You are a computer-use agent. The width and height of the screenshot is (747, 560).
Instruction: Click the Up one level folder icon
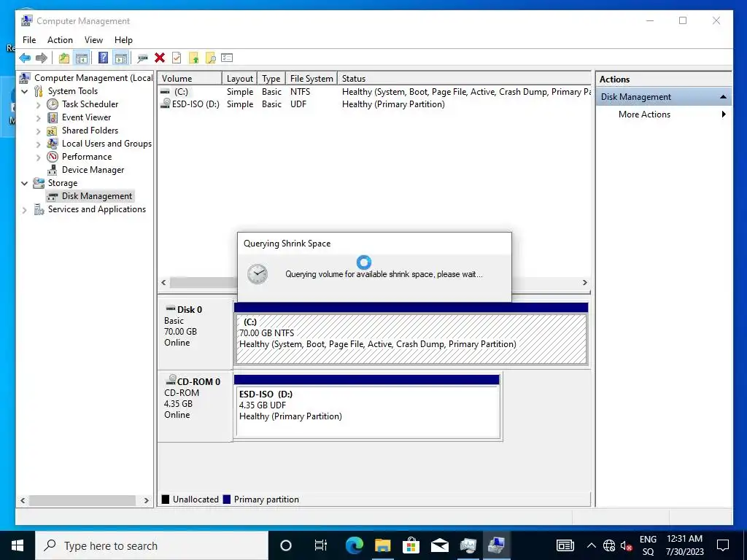(x=64, y=58)
